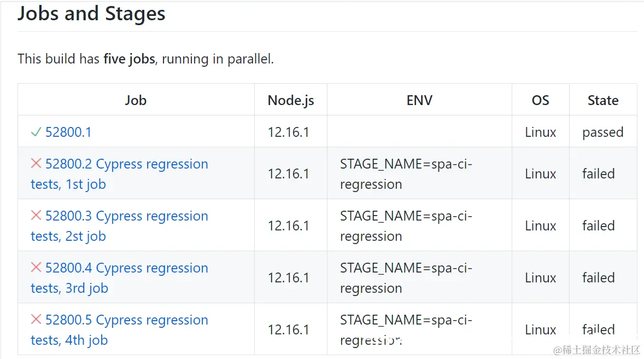Open job 52800.2 Cypress regression tests link

click(126, 164)
